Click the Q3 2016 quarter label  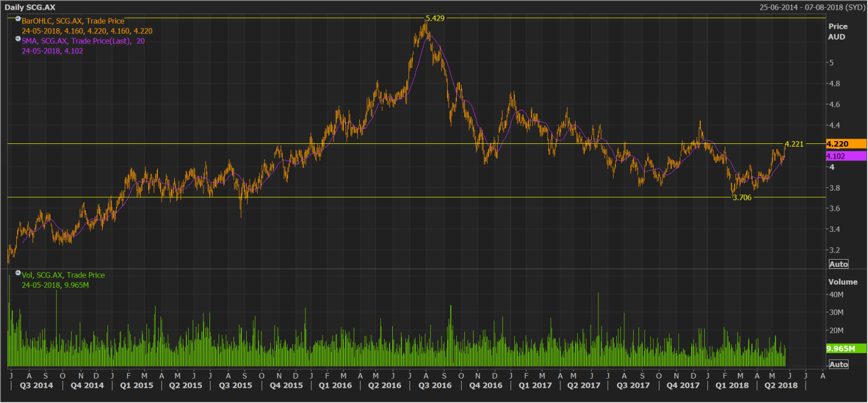435,386
